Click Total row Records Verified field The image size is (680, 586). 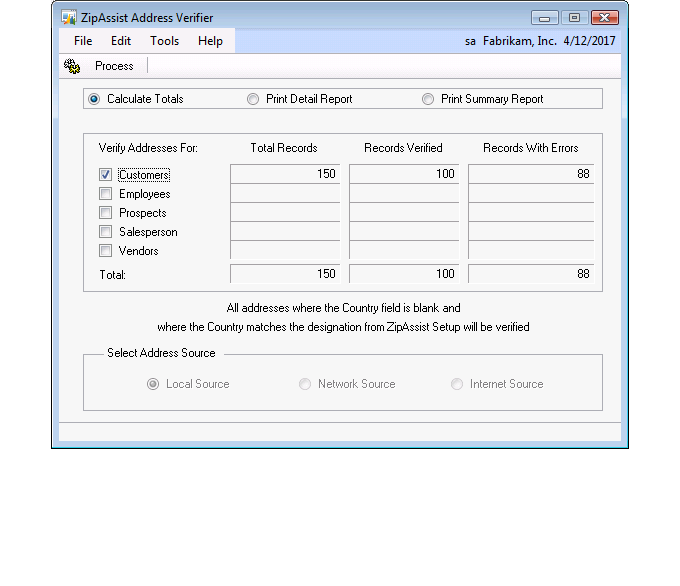(404, 274)
